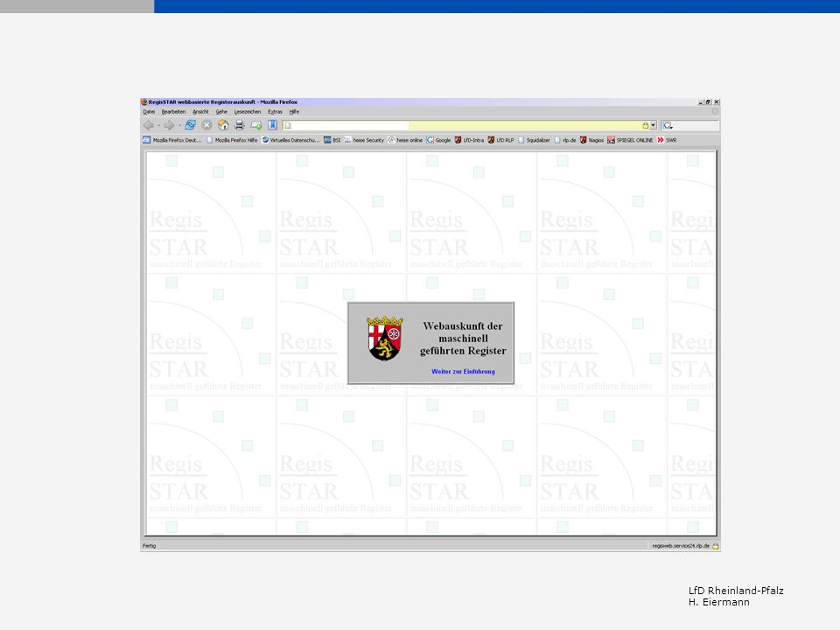
Task: Click the Webauskunft der maschinell geführten Register heading
Action: tap(463, 339)
